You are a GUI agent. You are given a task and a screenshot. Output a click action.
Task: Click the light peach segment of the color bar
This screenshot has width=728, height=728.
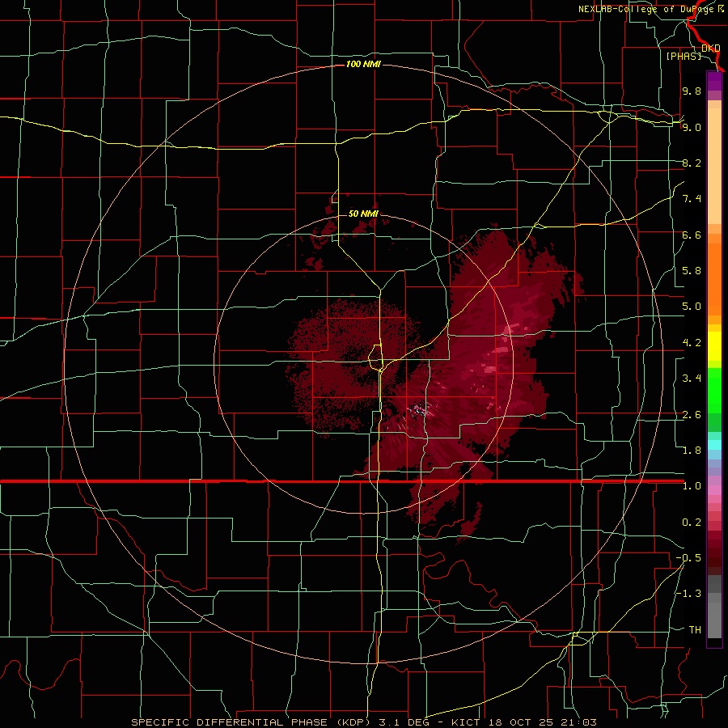pos(714,166)
